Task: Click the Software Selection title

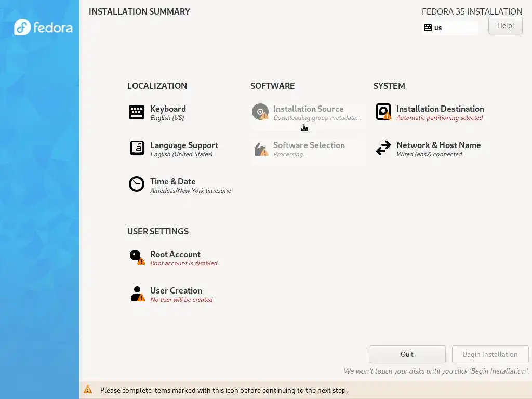Action: 309,145
